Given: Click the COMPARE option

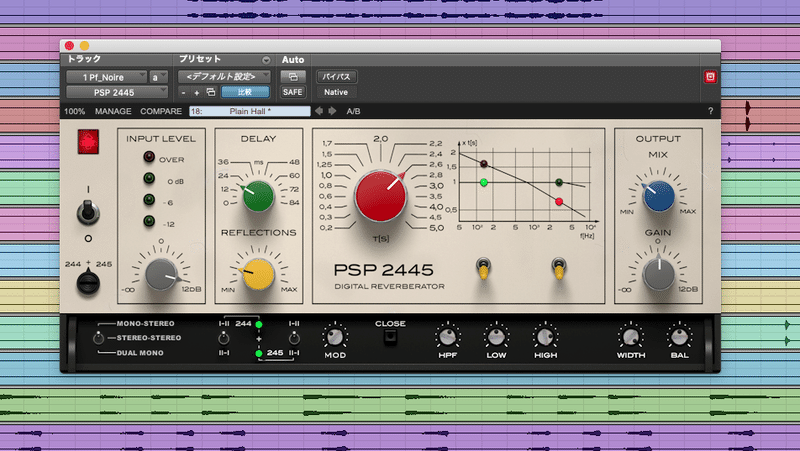Looking at the screenshot, I should click(x=161, y=111).
